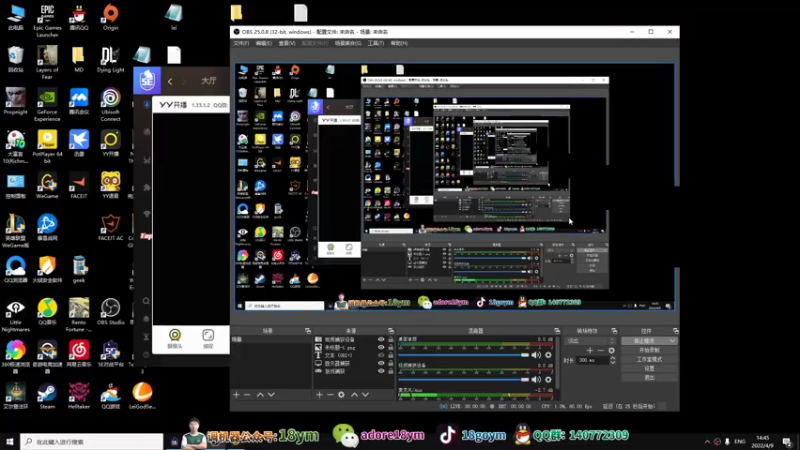Open OBS Settings button in Controls
This screenshot has width=800, height=450.
[649, 368]
